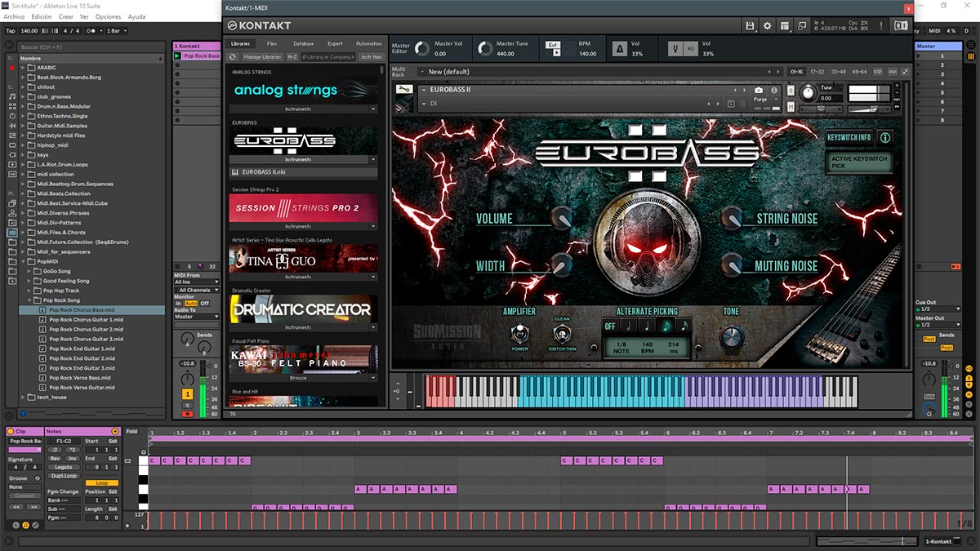Launch the Pop Rock Bass clip play icon

[177, 56]
